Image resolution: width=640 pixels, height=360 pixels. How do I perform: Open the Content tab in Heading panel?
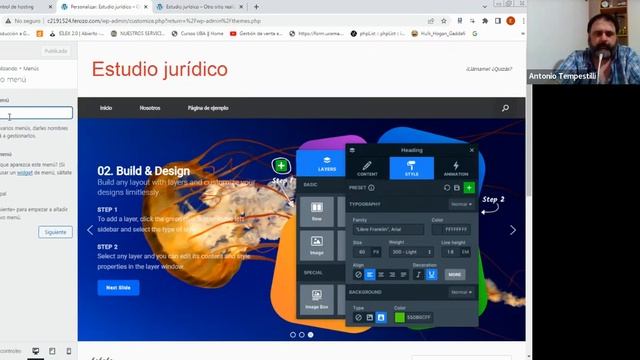pyautogui.click(x=367, y=168)
